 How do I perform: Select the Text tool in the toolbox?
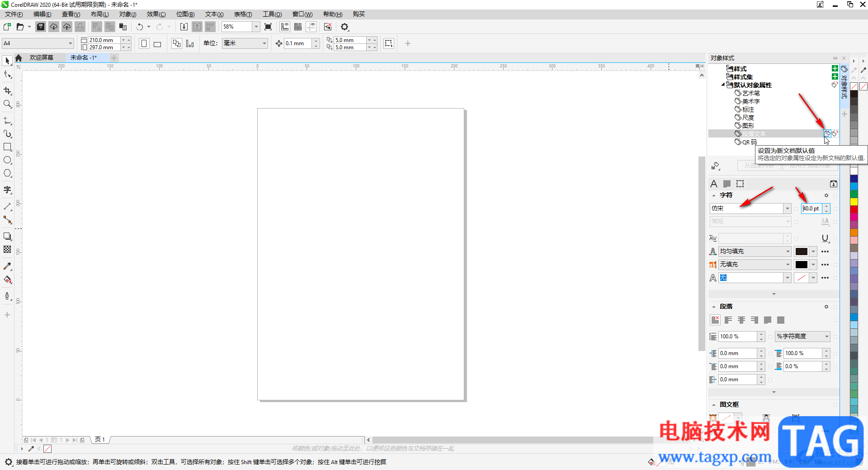(x=7, y=190)
